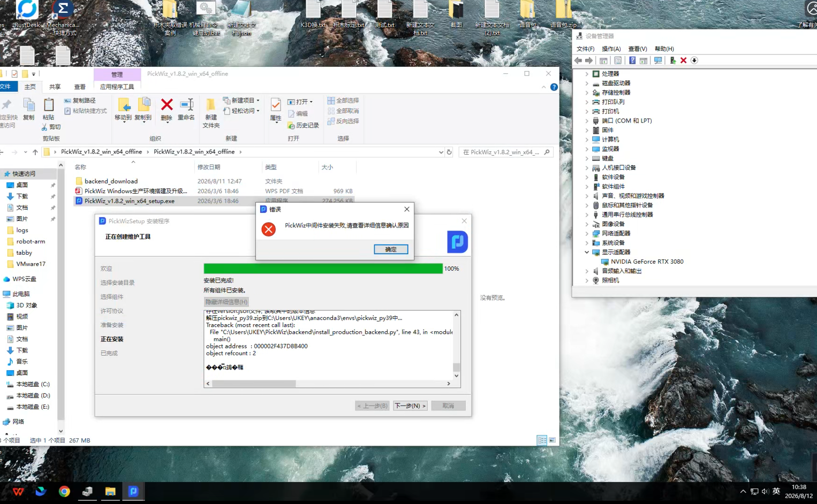Switch to the Explorer 查看 ribbon tab
The height and width of the screenshot is (504, 817).
[80, 87]
